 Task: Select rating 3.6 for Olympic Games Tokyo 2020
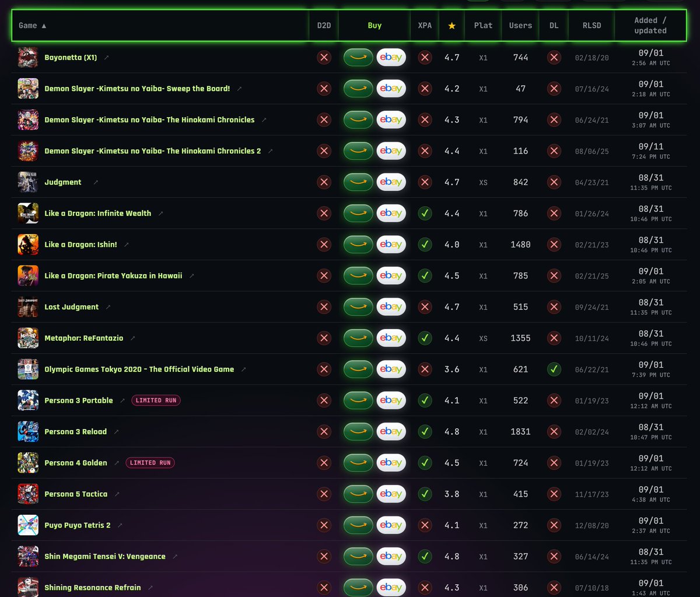tap(452, 369)
